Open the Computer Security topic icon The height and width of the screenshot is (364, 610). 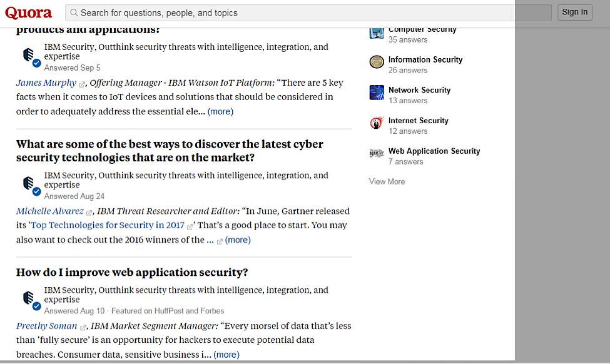(x=377, y=33)
